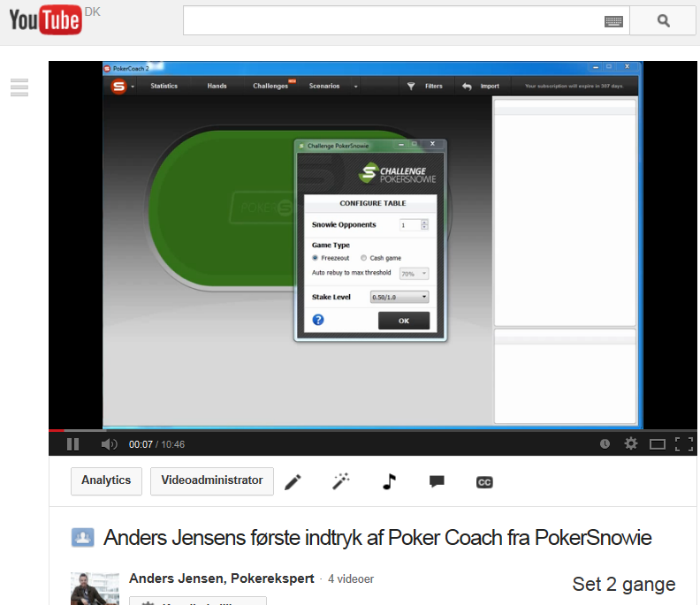Switch to theater mode view

[x=658, y=444]
